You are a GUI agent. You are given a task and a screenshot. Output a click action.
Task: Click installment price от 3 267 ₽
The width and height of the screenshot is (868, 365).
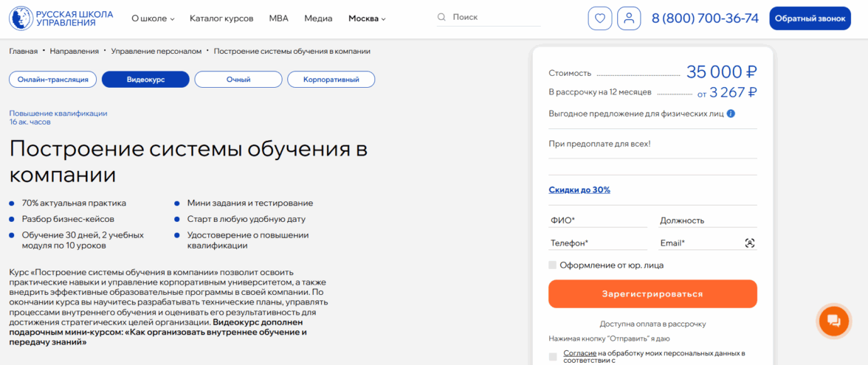[728, 93]
